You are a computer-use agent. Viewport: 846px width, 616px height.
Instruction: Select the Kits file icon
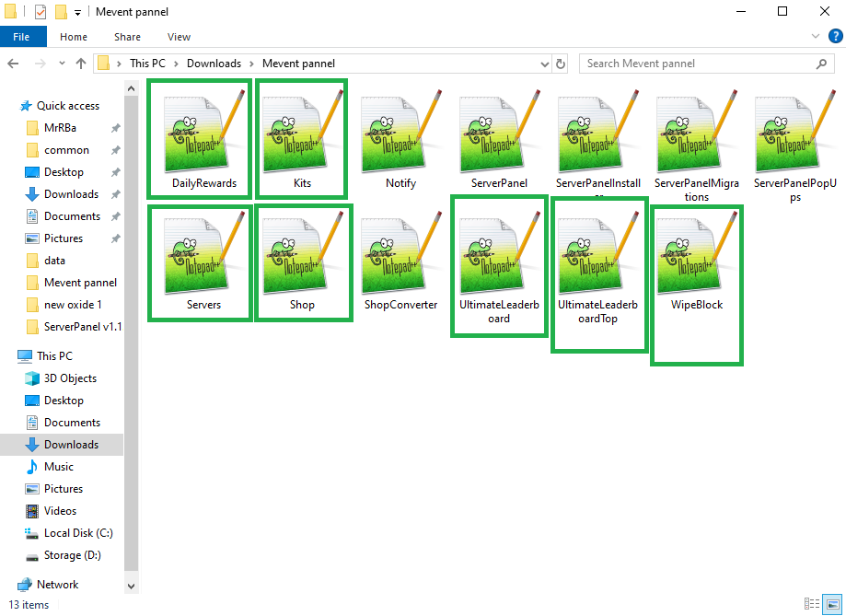pos(302,133)
